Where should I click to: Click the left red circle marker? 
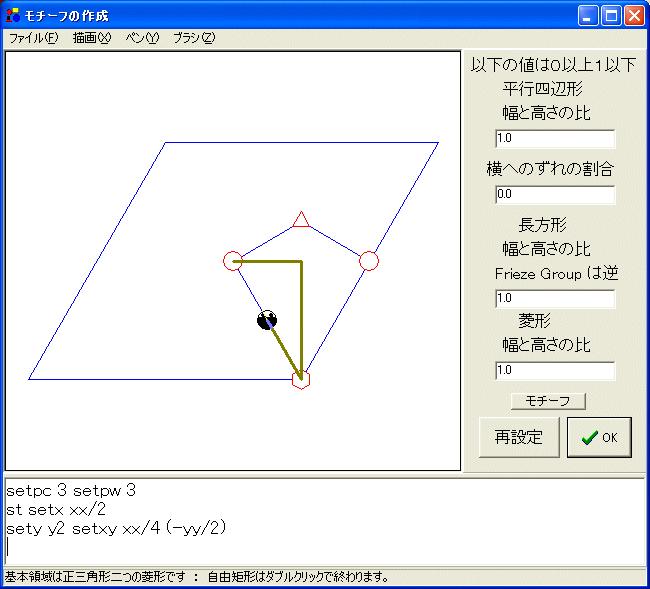click(x=233, y=261)
